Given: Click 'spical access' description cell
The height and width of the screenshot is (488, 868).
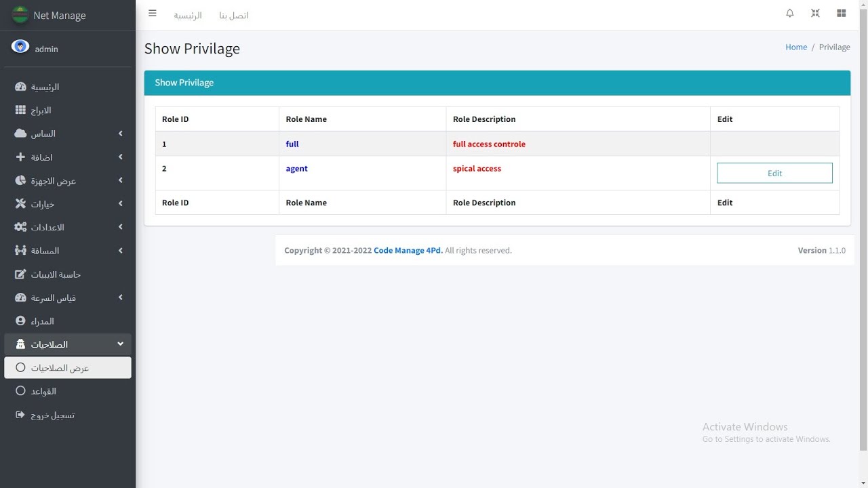Looking at the screenshot, I should (578, 173).
